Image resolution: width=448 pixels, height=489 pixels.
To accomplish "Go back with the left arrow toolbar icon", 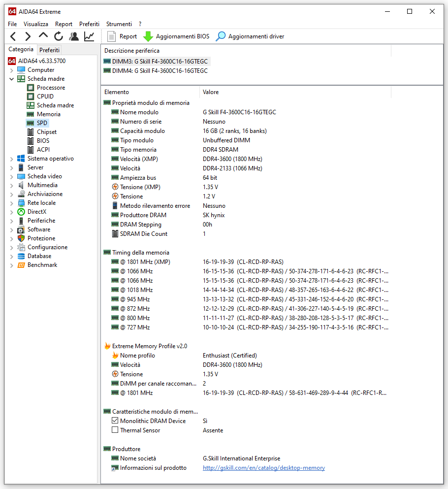I will tap(13, 36).
